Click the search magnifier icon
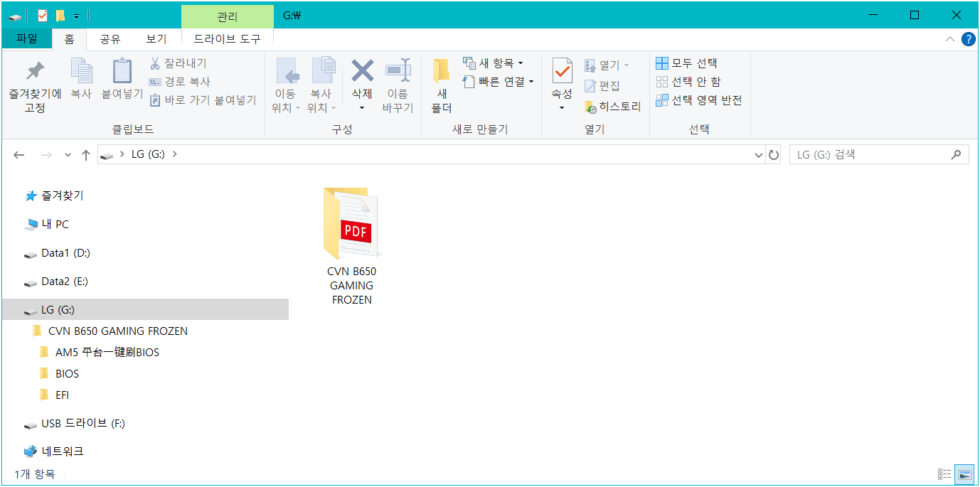 pos(957,154)
